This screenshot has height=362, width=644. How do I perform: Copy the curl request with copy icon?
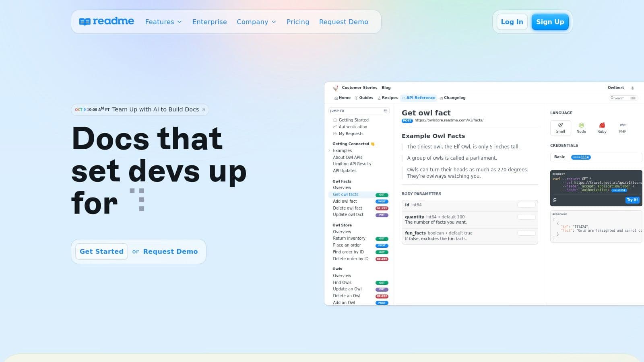coord(555,200)
